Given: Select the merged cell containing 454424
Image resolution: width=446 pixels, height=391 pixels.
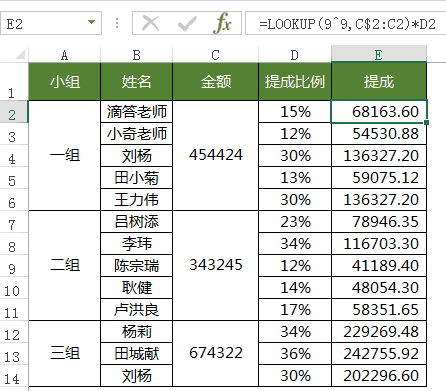Looking at the screenshot, I should 216,155.
